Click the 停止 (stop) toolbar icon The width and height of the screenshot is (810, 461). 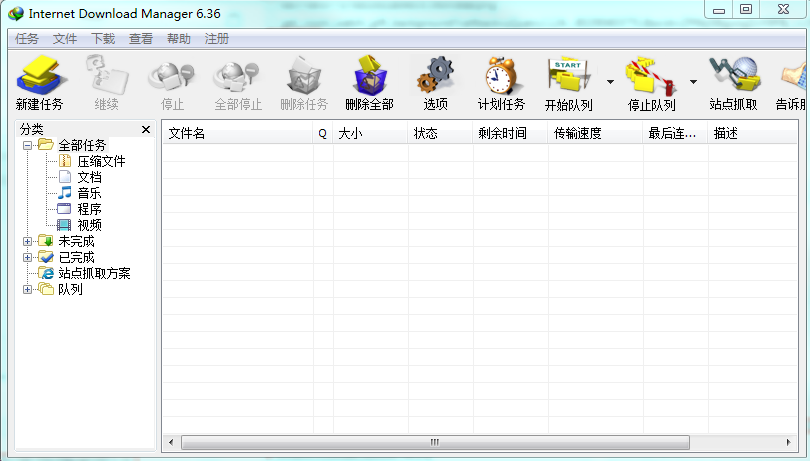tap(172, 75)
